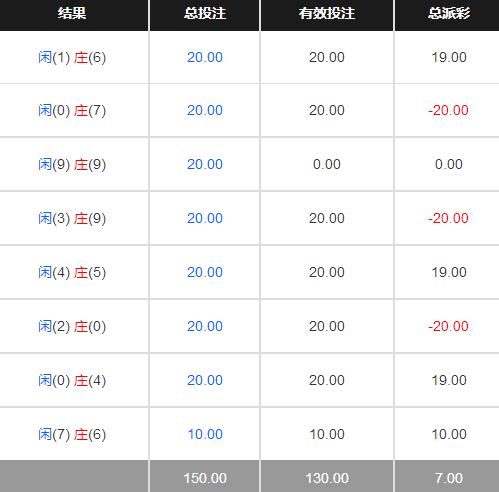499x492 pixels.
Task: Open the 20.00 total bet link for 闲(4) 庄(5)
Action: [205, 272]
